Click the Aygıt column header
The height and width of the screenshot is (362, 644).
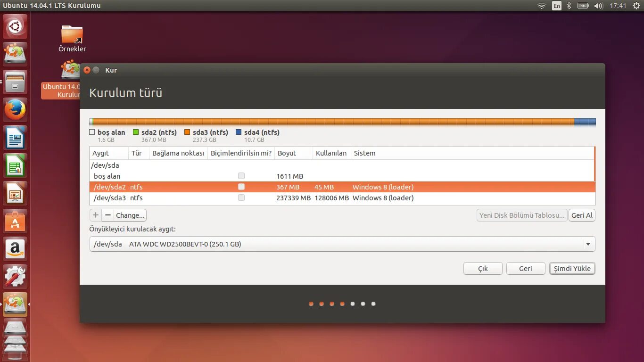109,153
